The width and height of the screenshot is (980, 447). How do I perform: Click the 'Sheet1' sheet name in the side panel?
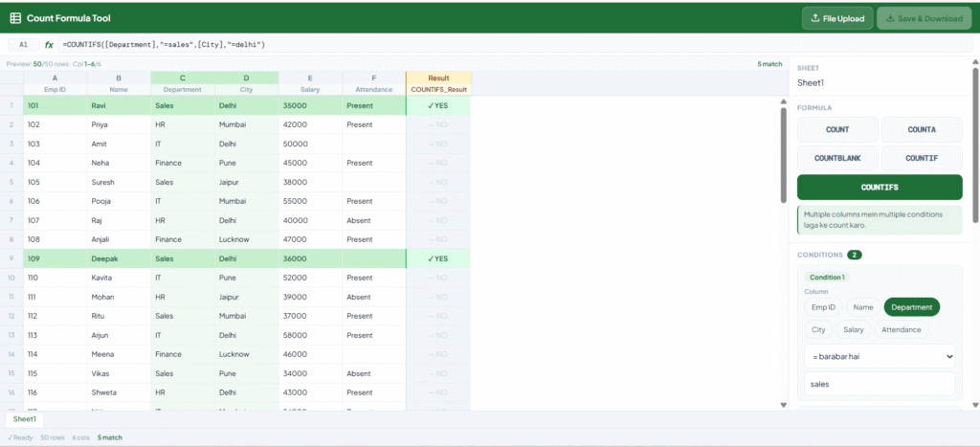coord(810,82)
